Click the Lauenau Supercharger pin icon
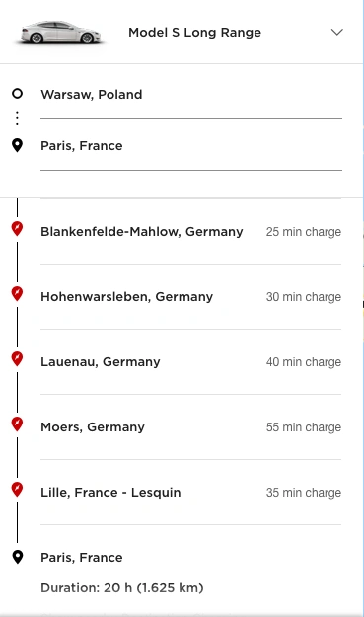364x617 pixels. 17,359
